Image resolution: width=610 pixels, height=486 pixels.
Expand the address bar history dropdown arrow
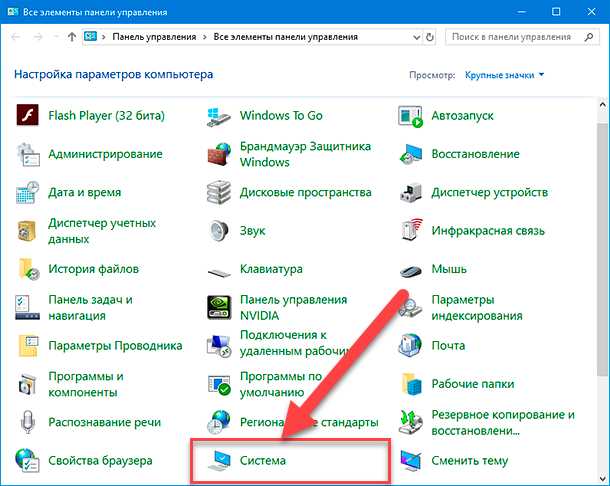[x=416, y=37]
